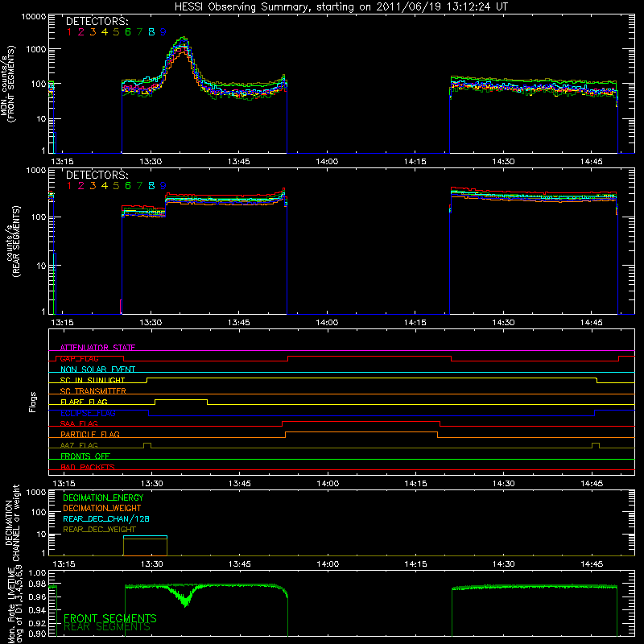Viewport: 644px width, 644px height.
Task: Click the 14:45 time tick under front segments plot
Action: click(x=592, y=162)
